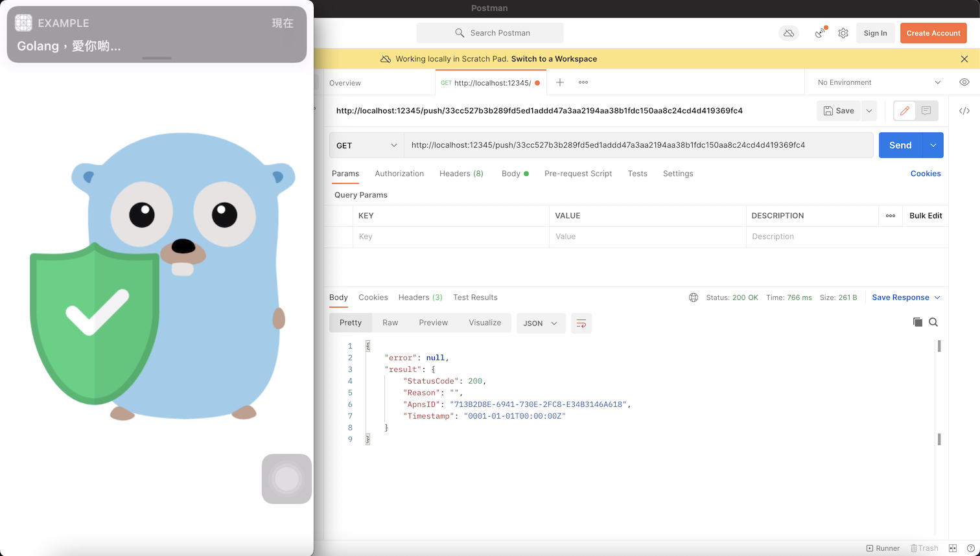Open the No Environment selector
980x556 pixels.
879,82
